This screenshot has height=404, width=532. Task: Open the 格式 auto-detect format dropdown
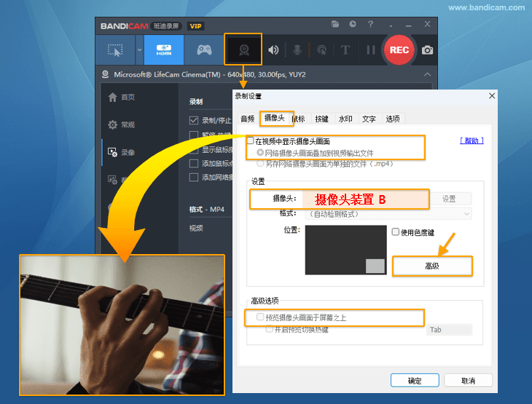pyautogui.click(x=388, y=214)
